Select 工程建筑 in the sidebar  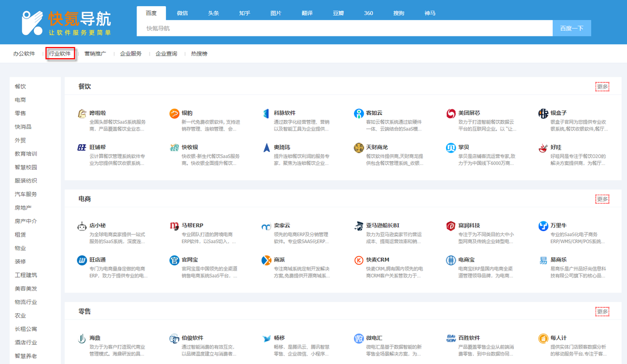pyautogui.click(x=26, y=275)
